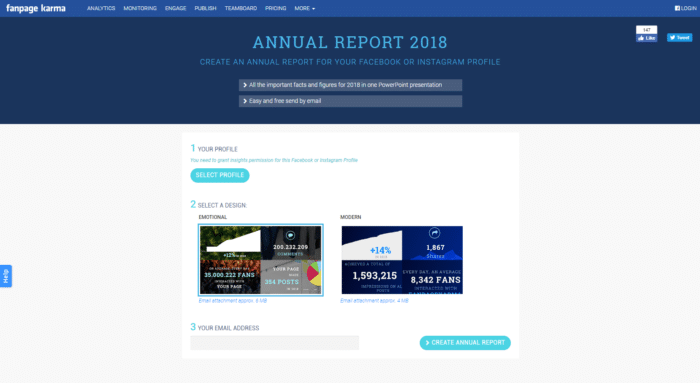Click the Facebook icon next to Login
Image resolution: width=700 pixels, height=383 pixels.
click(677, 8)
